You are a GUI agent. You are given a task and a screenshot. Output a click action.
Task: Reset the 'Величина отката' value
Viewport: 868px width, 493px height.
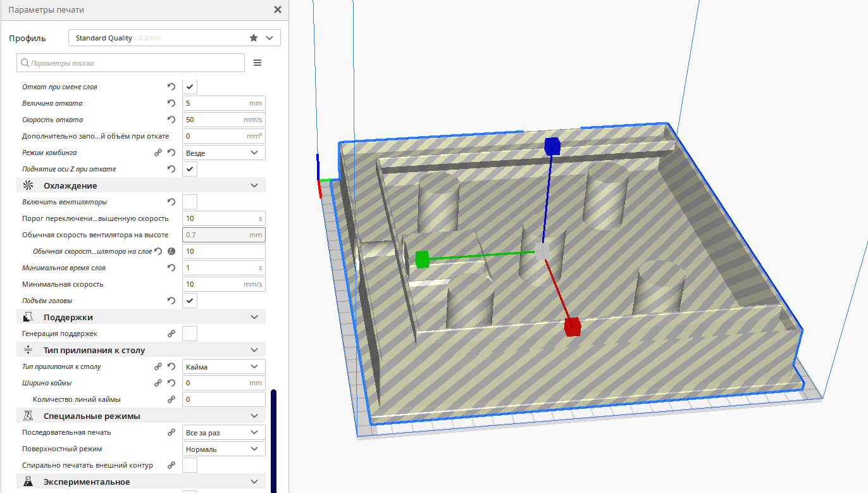coord(171,103)
